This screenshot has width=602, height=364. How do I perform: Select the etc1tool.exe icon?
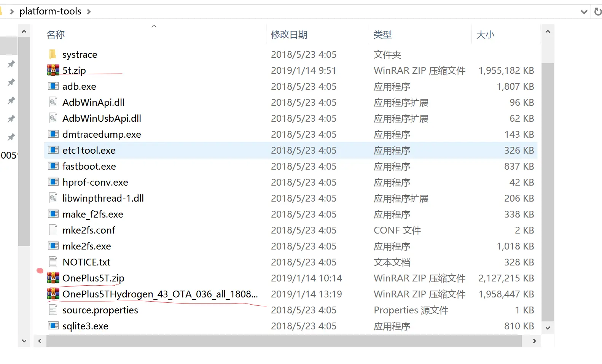[53, 150]
